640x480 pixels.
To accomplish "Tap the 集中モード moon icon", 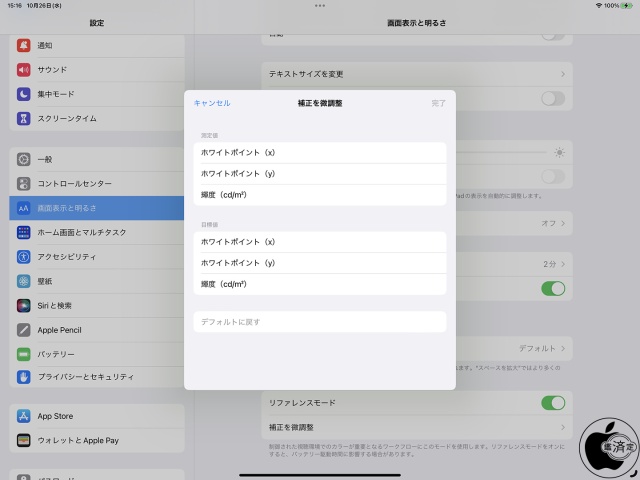I will [x=24, y=94].
